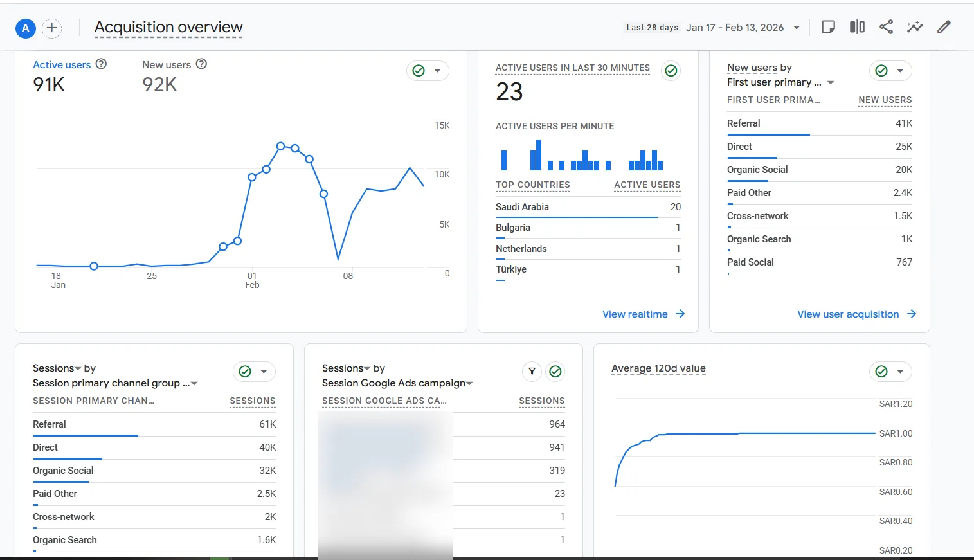Click the ACTIVE USERS column header
This screenshot has width=974, height=560.
pyautogui.click(x=647, y=185)
